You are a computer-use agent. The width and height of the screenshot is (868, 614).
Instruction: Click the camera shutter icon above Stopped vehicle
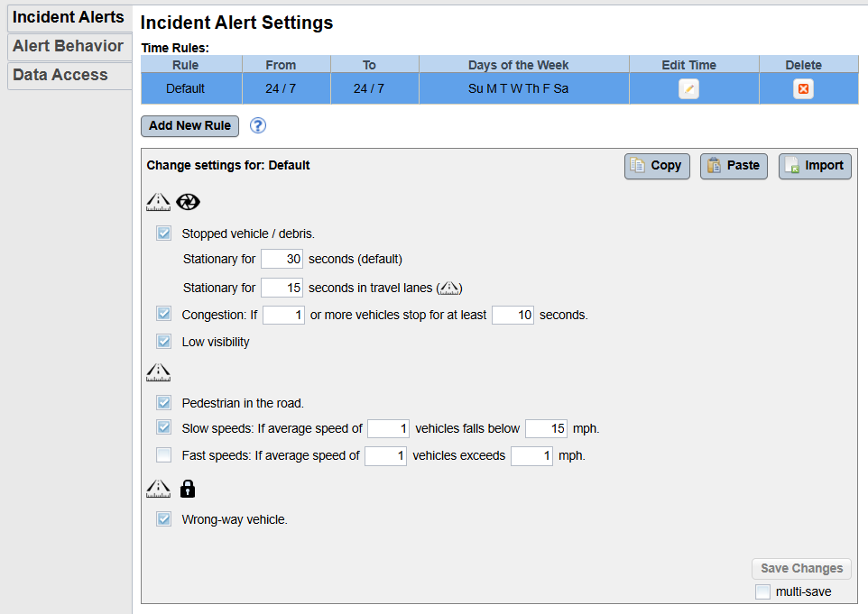pos(188,202)
